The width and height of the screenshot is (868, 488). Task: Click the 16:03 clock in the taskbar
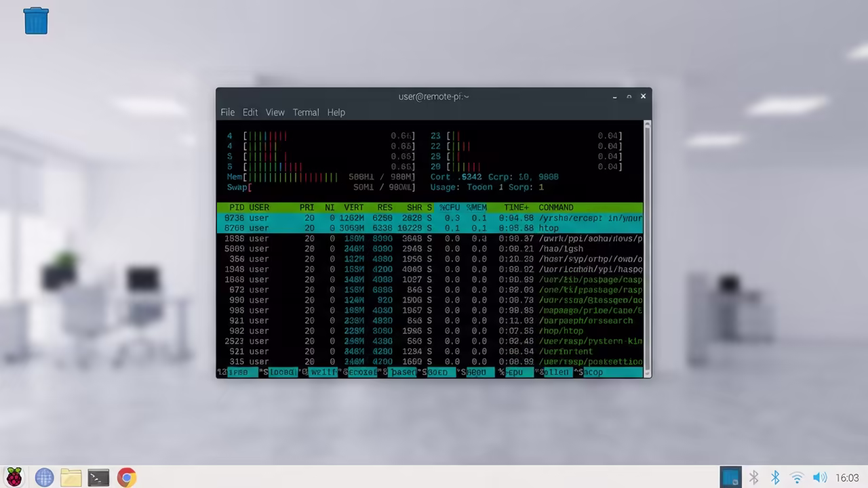tap(848, 478)
